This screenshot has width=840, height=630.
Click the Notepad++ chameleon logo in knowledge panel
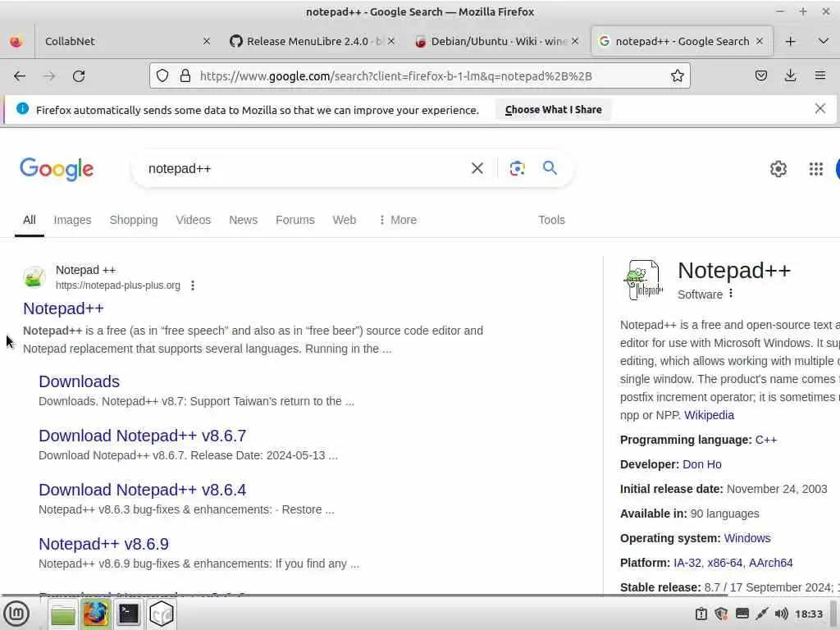643,280
